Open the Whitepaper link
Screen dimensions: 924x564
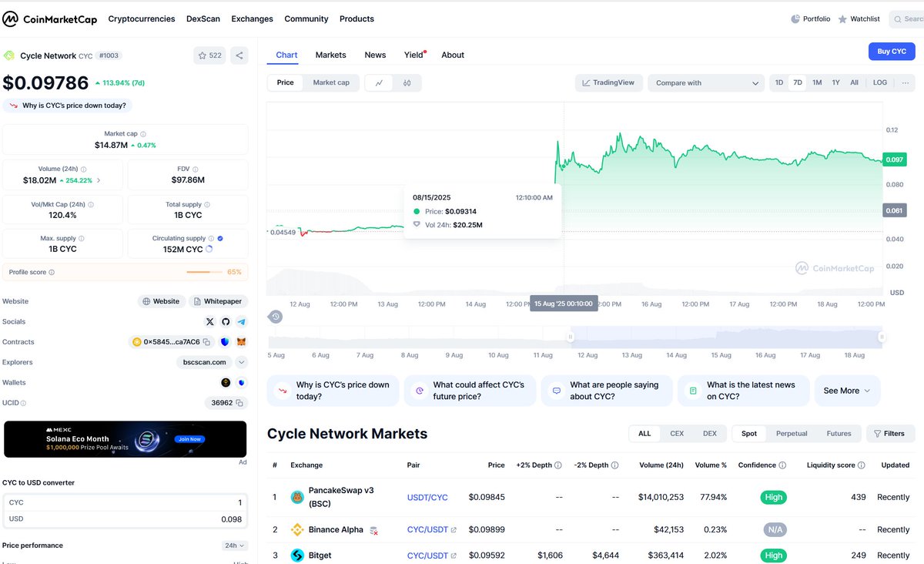coord(218,301)
